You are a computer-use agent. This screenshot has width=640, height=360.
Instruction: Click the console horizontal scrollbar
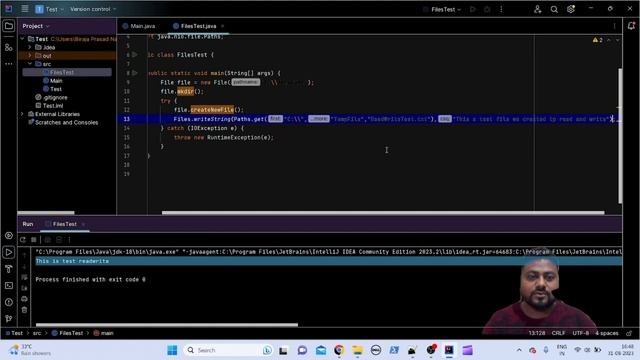click(x=167, y=325)
